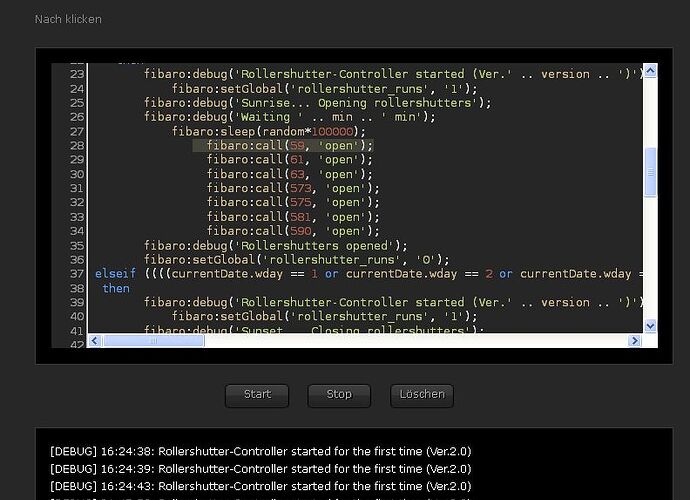Click the horizontal scrollbar left arrow
This screenshot has width=690, height=500.
pos(96,341)
